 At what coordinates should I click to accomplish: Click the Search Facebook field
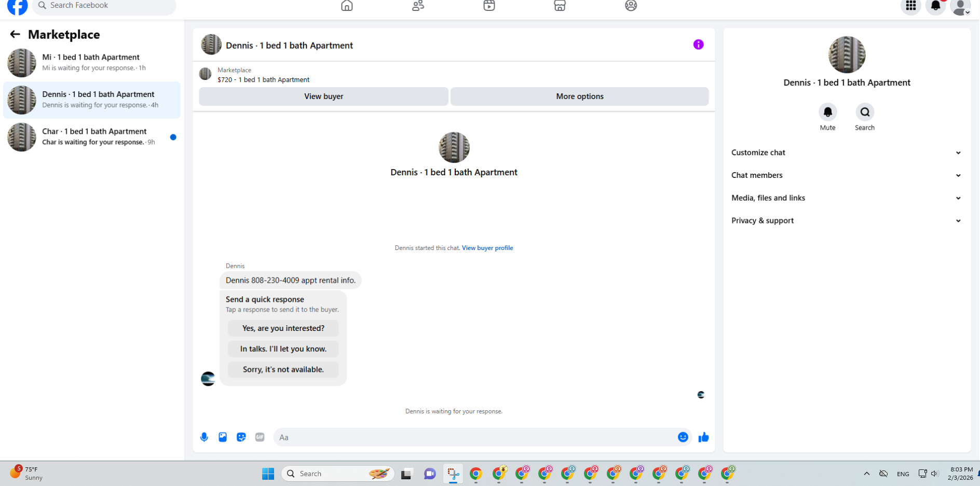tap(104, 6)
